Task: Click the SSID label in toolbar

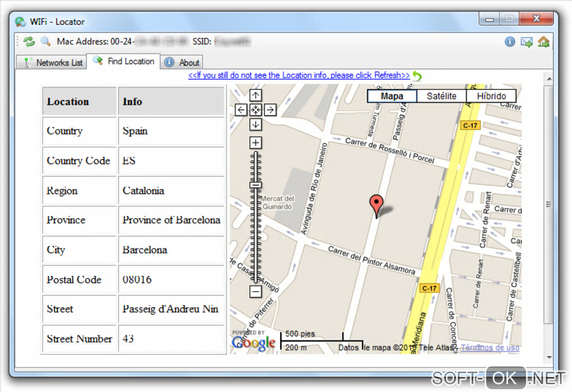Action: point(202,41)
